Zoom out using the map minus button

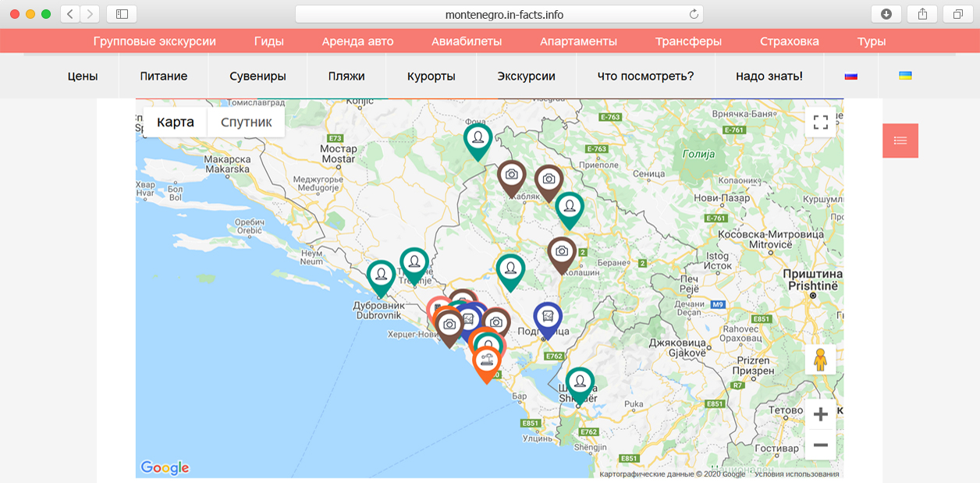point(820,445)
